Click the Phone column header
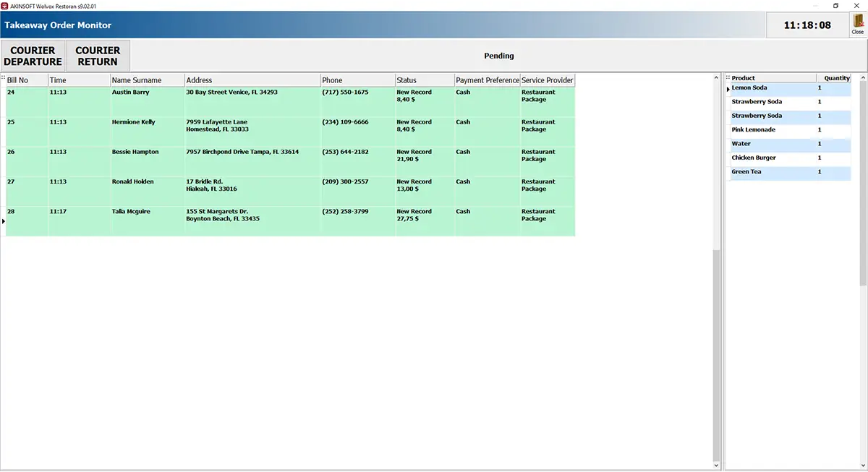 [x=357, y=80]
